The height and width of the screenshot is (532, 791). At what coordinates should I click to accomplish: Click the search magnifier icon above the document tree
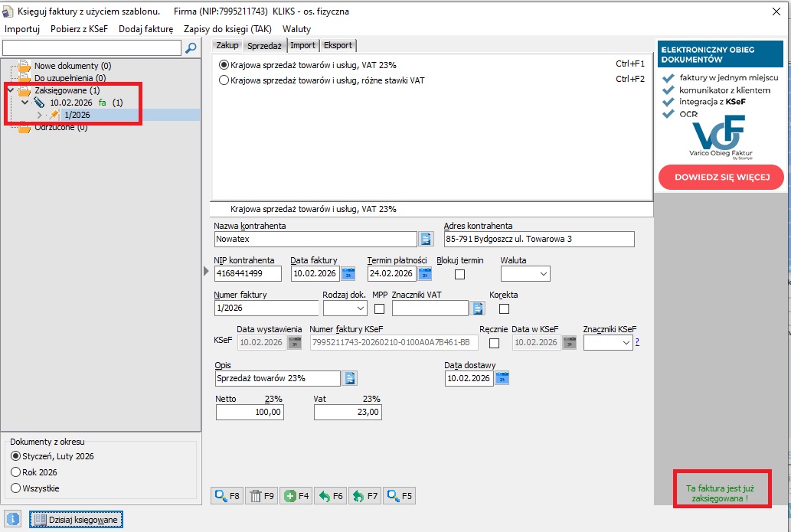tap(191, 47)
